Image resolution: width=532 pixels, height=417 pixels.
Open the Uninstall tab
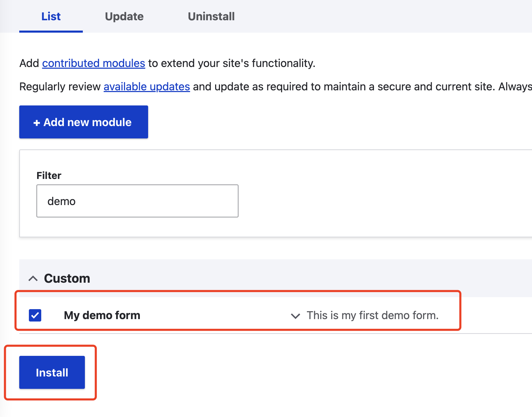(211, 16)
